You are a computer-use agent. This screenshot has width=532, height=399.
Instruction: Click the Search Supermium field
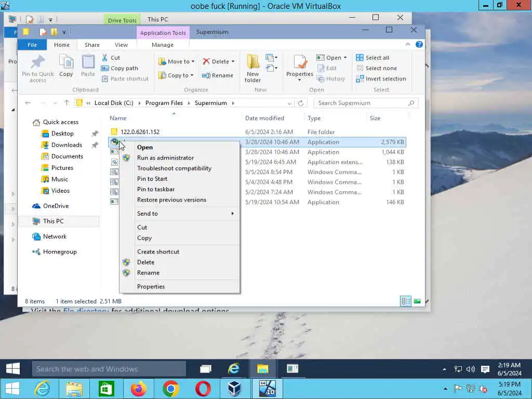(366, 103)
